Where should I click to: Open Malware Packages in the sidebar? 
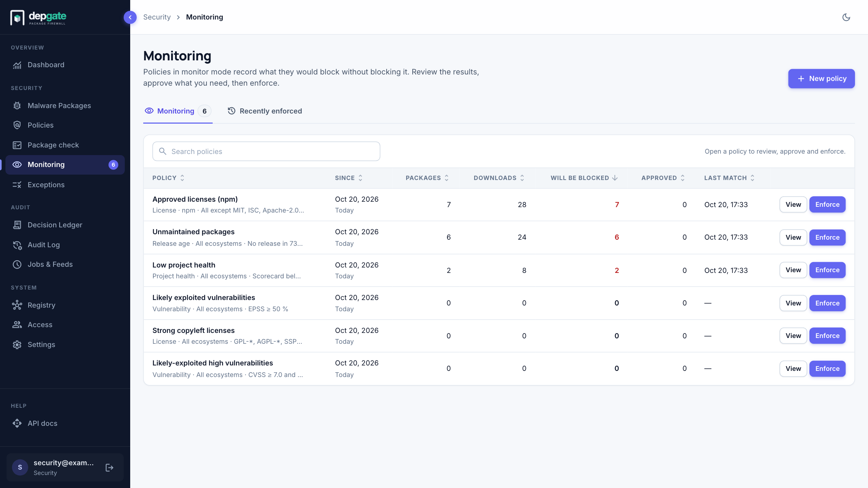click(65, 106)
